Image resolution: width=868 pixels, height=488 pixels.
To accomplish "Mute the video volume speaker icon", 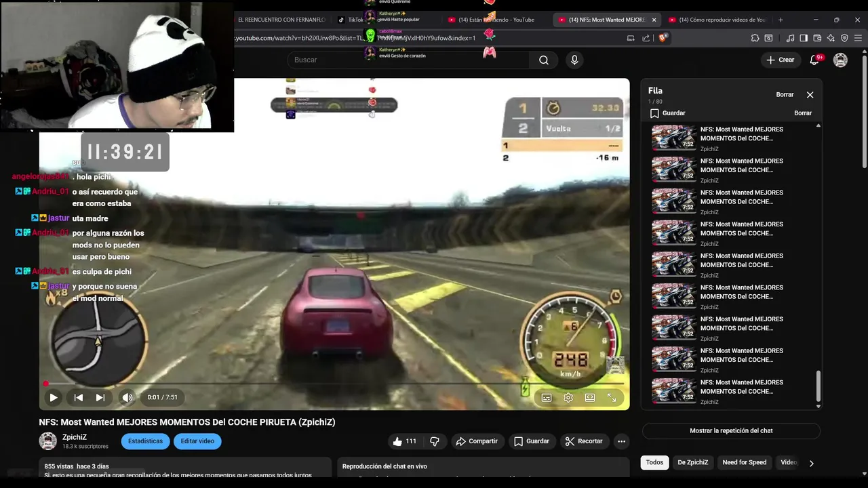I will pyautogui.click(x=127, y=398).
